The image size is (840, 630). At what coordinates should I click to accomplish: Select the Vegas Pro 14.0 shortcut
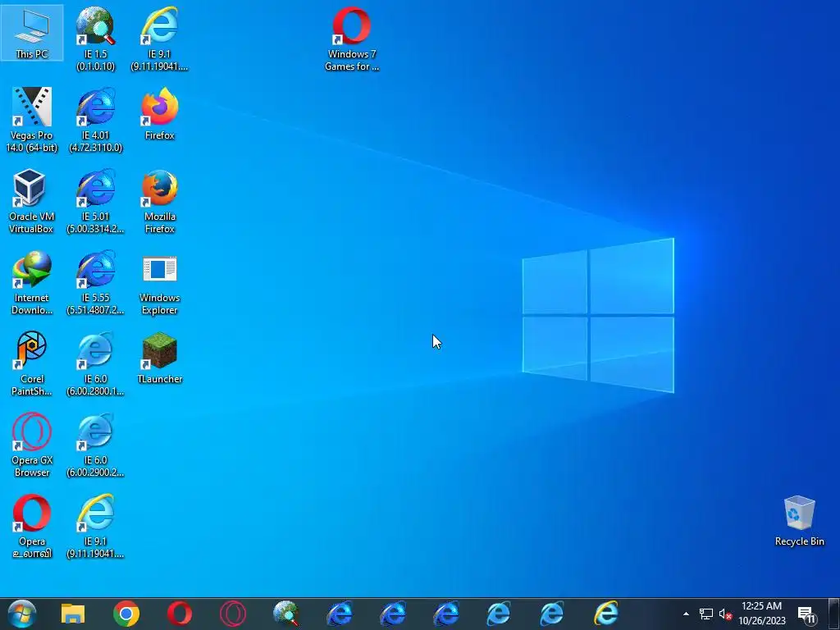[32, 119]
